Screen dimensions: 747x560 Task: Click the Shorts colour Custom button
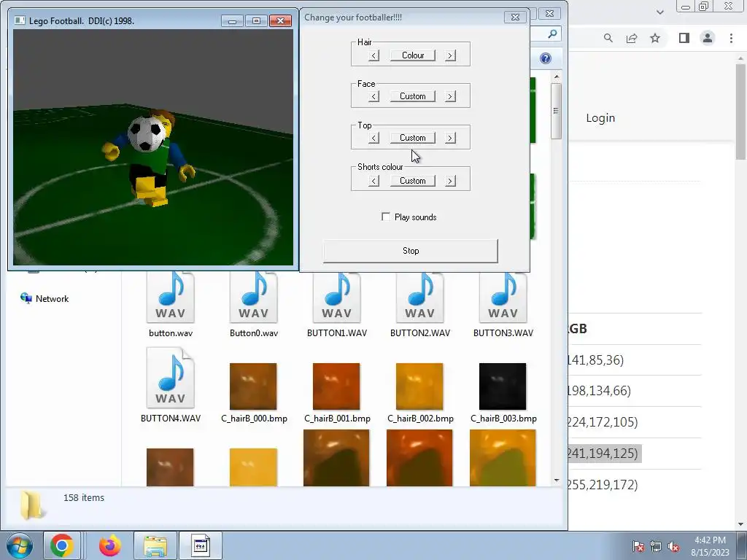[413, 181]
